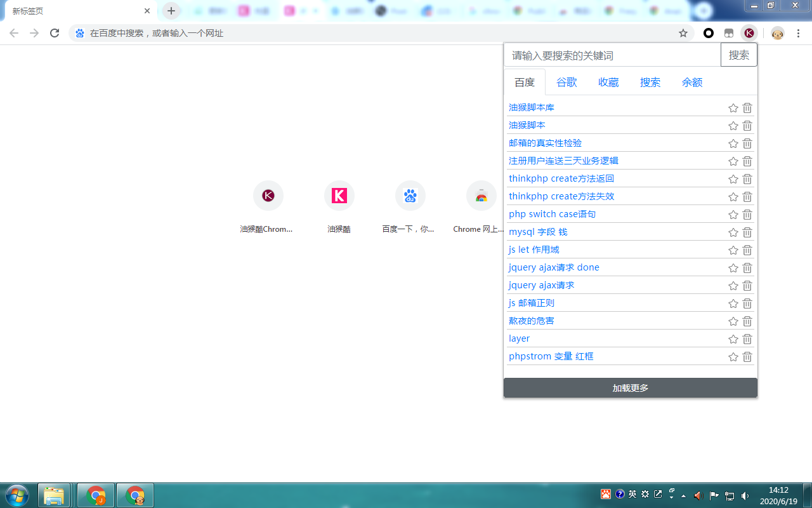The height and width of the screenshot is (508, 812).
Task: Delete the 熬夜的危害 entry
Action: [747, 321]
